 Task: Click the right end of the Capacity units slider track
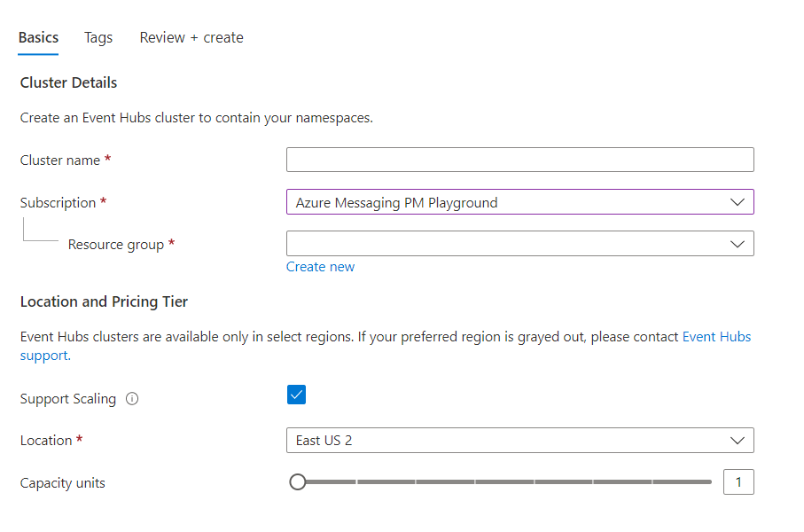[709, 482]
